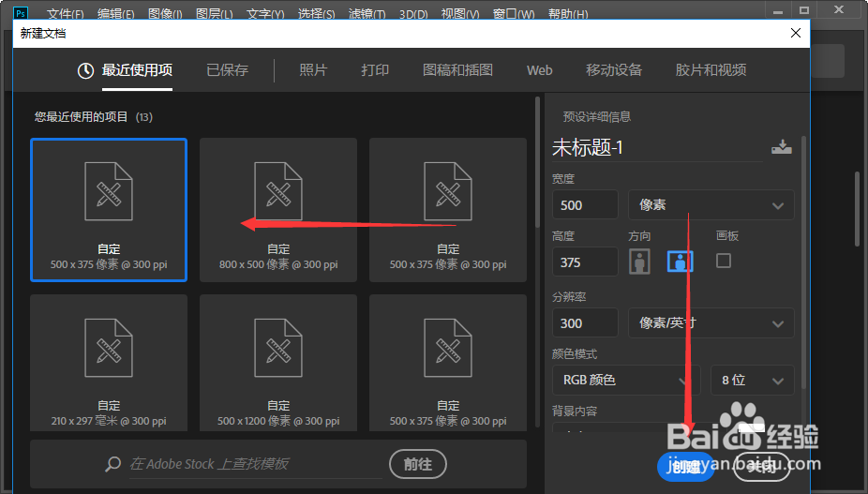
Task: Select the highlighted 500 x 375 像素 preset
Action: 109,210
